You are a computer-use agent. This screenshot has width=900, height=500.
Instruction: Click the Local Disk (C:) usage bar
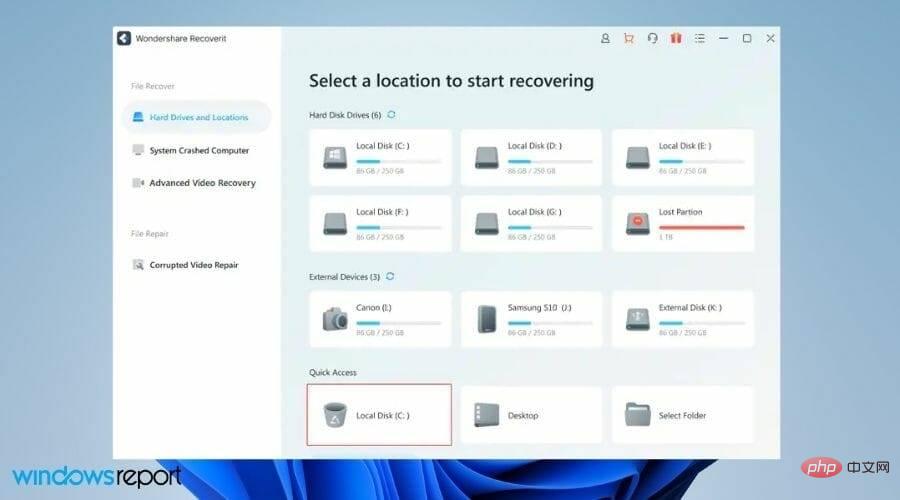coord(399,162)
